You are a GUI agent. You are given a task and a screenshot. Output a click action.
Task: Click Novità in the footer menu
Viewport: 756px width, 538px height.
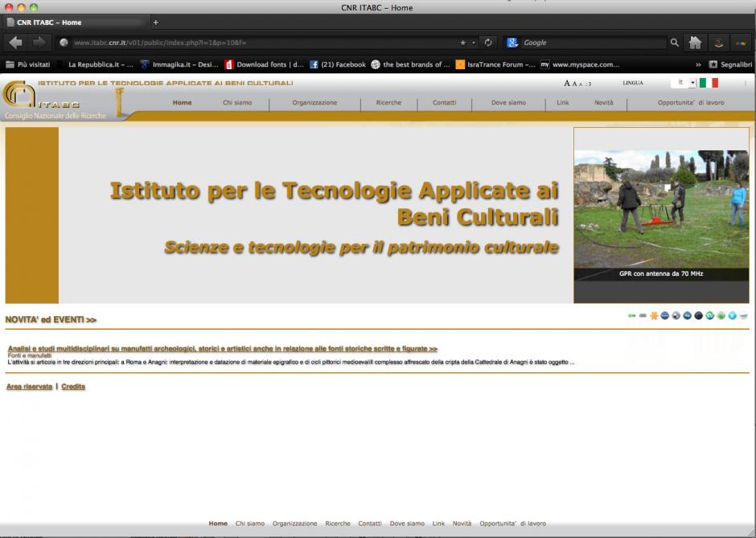click(462, 524)
